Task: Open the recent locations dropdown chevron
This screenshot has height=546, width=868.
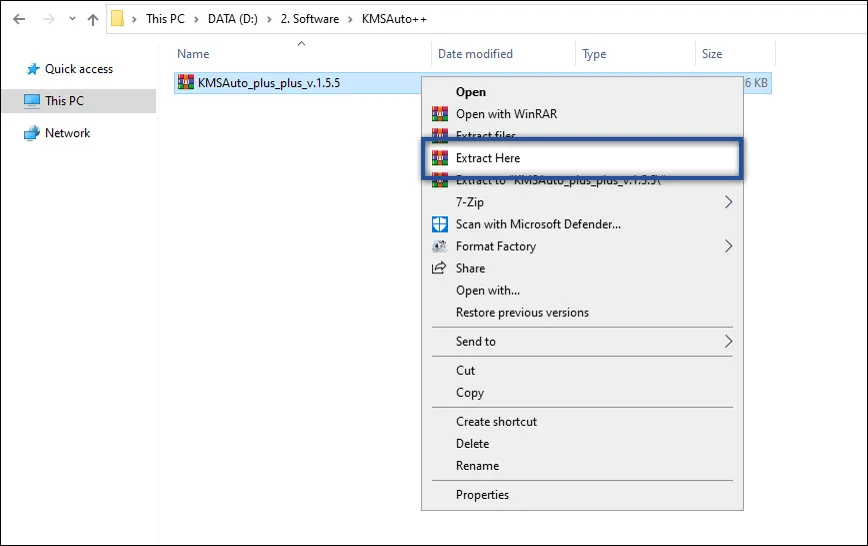Action: coord(72,19)
